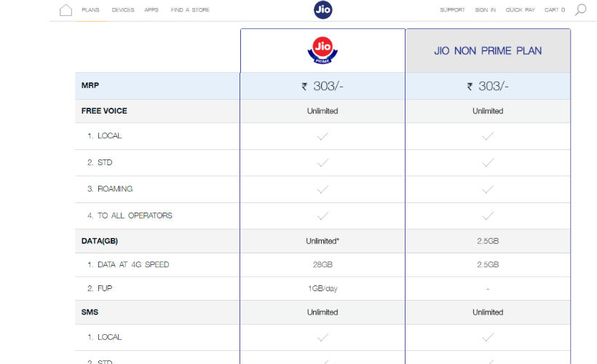Click '1. LOCAL' under SMS
The width and height of the screenshot is (597, 364).
click(104, 337)
